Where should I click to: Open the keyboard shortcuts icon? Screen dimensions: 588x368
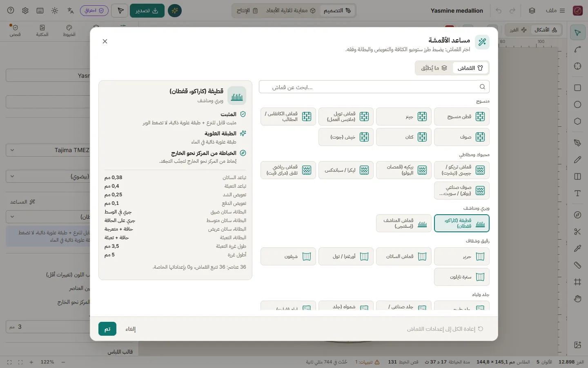point(40,11)
